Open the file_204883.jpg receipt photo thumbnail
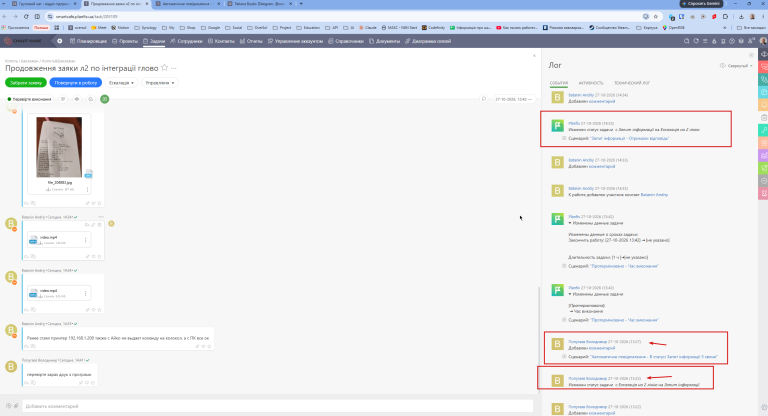Viewport: 768px width, 416px height. (x=59, y=147)
